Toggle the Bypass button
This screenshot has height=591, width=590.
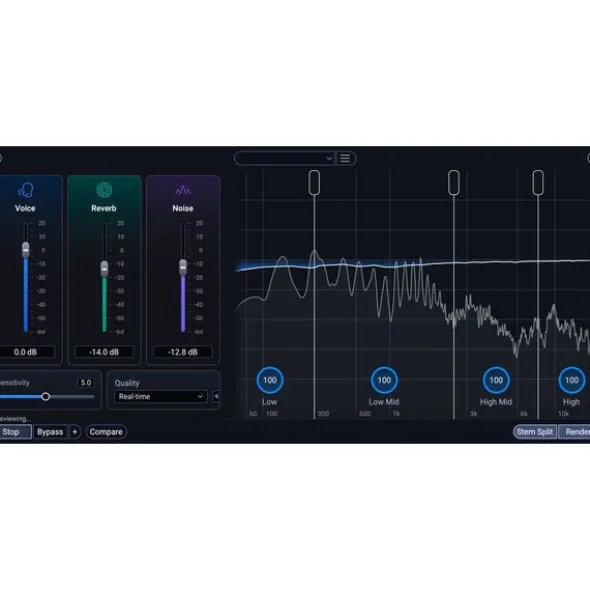click(x=50, y=432)
